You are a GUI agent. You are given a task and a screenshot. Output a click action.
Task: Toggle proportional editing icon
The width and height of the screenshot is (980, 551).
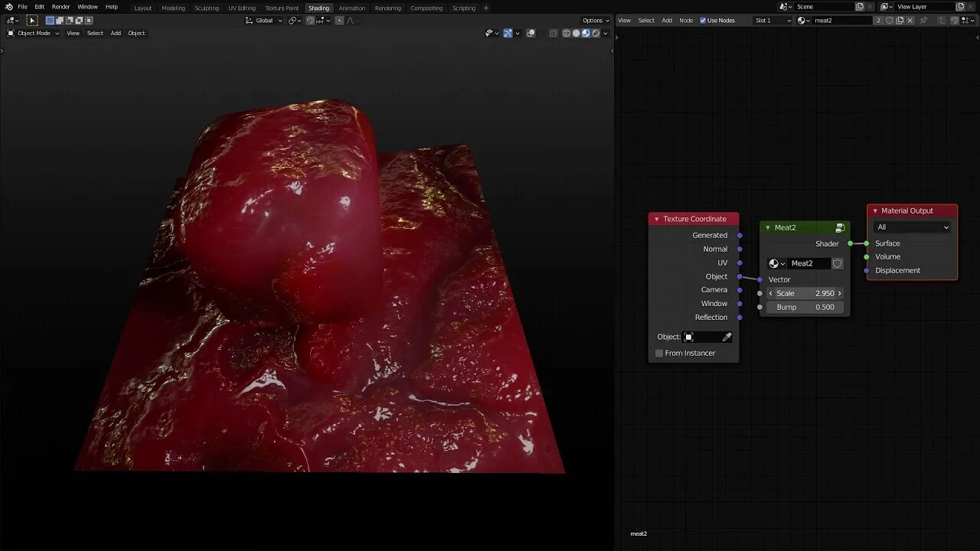(339, 21)
